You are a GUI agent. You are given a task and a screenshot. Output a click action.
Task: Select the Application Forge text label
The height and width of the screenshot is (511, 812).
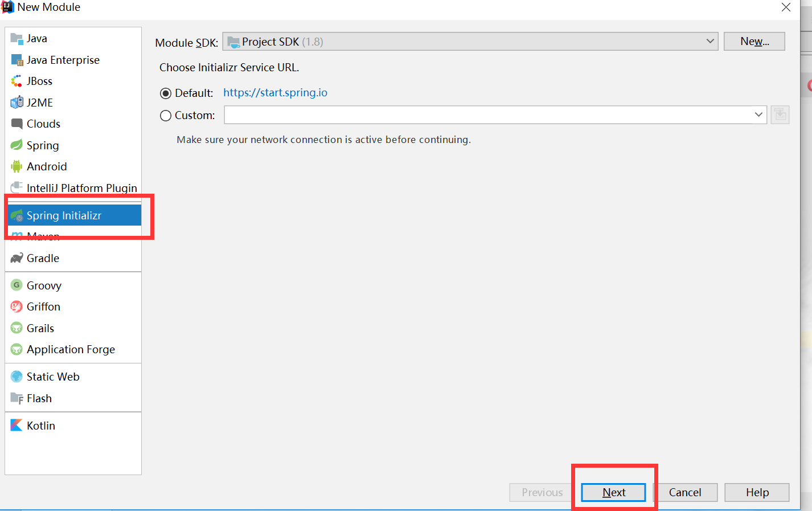pyautogui.click(x=71, y=350)
